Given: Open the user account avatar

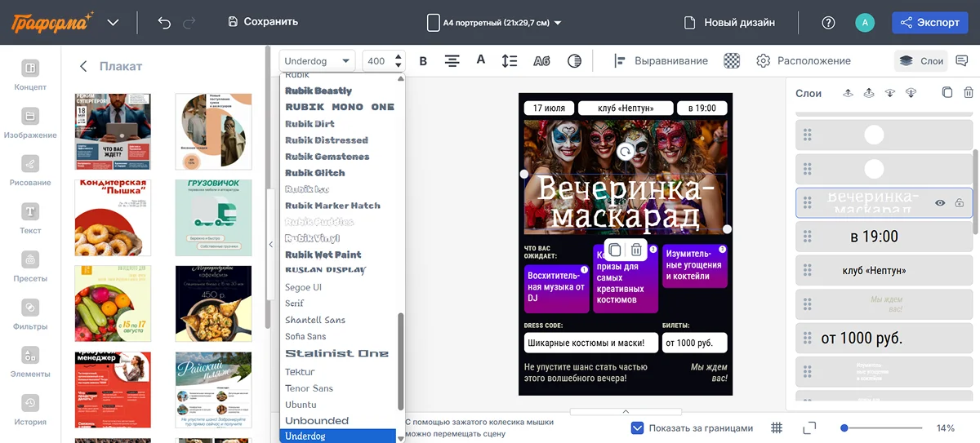Looking at the screenshot, I should tap(865, 22).
